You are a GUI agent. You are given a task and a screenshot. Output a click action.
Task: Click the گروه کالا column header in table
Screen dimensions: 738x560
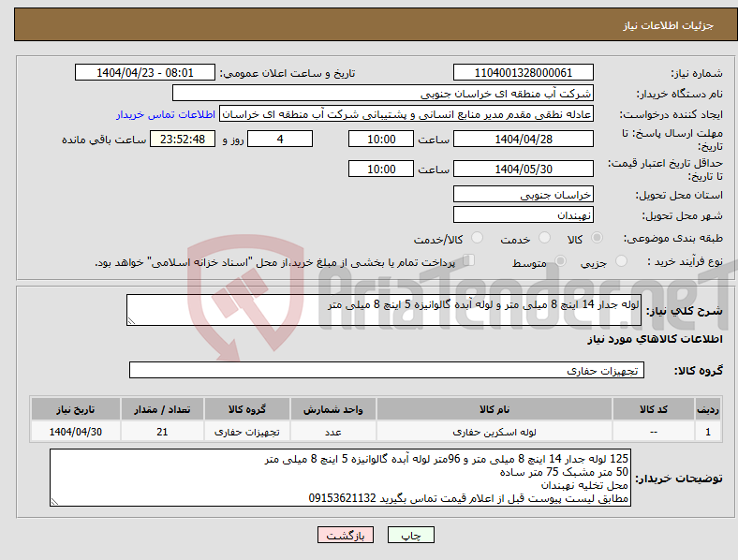(247, 409)
